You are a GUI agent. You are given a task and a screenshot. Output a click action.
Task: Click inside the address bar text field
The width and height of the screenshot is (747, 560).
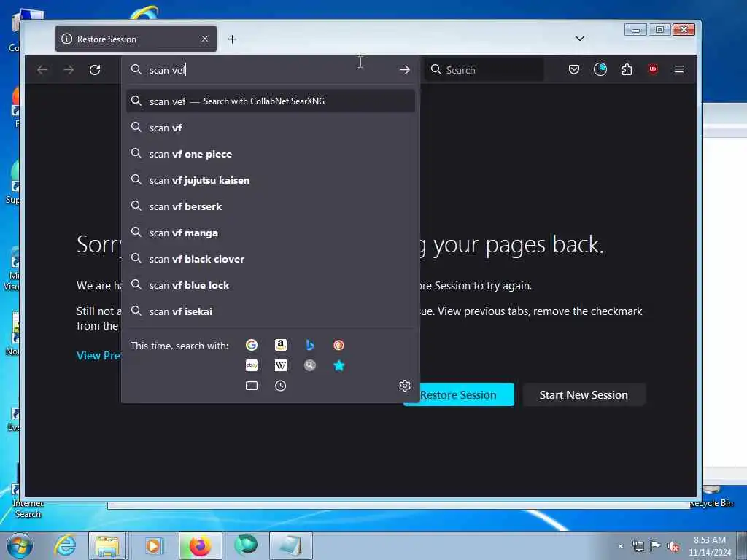[x=271, y=70]
